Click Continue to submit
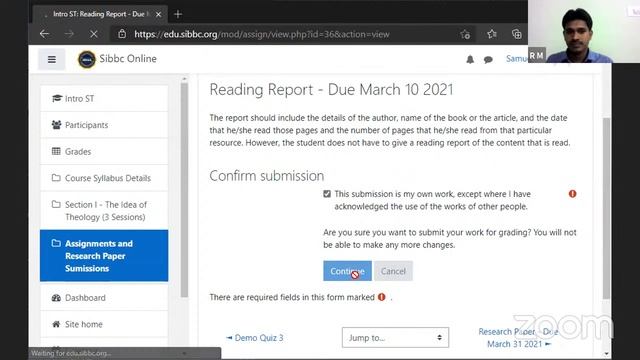Screen dimensions: 640x360 click(347, 271)
